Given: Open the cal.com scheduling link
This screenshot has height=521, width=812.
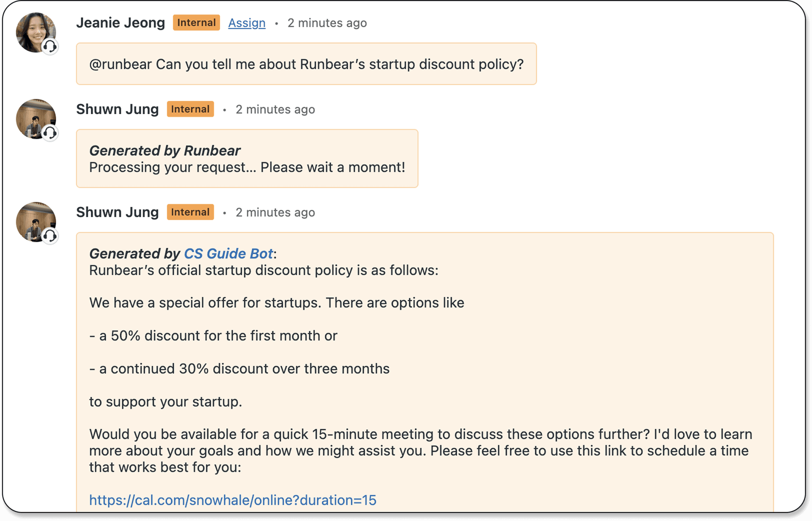Looking at the screenshot, I should point(233,500).
